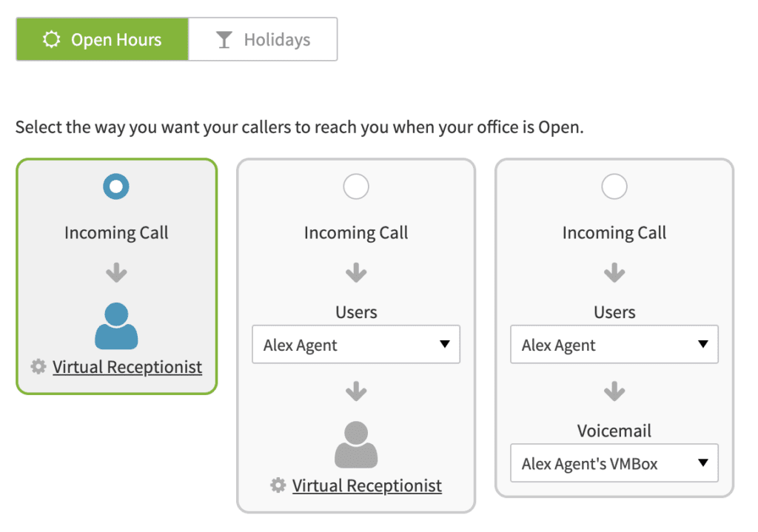Click gear icon in the middle card
This screenshot has width=758, height=532.
tap(278, 485)
